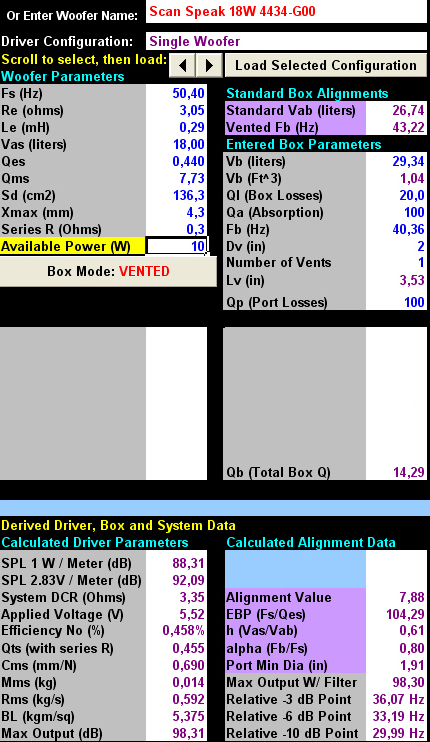Click the left scroll arrow button
Image resolution: width=430 pixels, height=742 pixels.
click(x=183, y=65)
